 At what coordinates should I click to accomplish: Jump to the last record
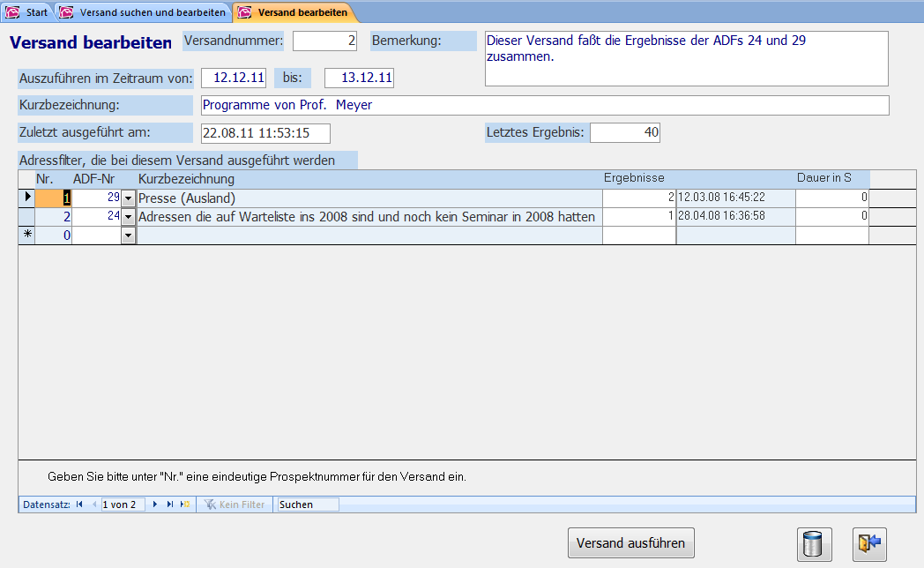click(170, 504)
